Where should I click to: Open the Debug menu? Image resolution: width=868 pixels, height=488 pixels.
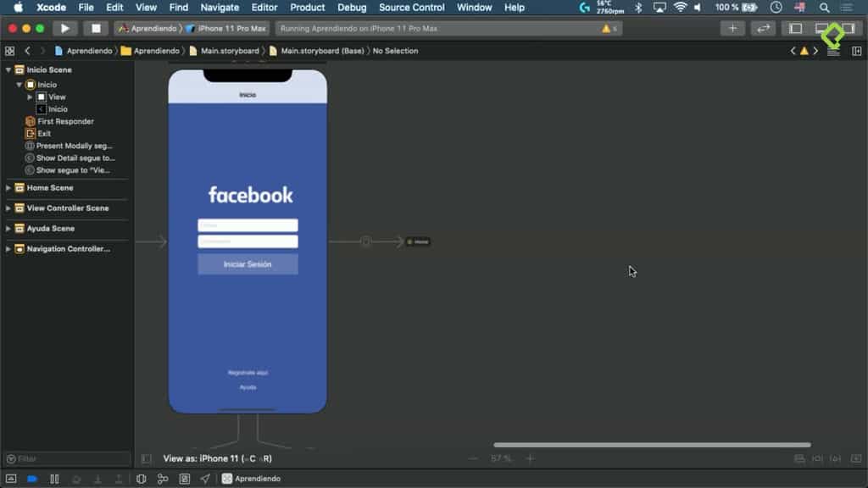pos(352,8)
